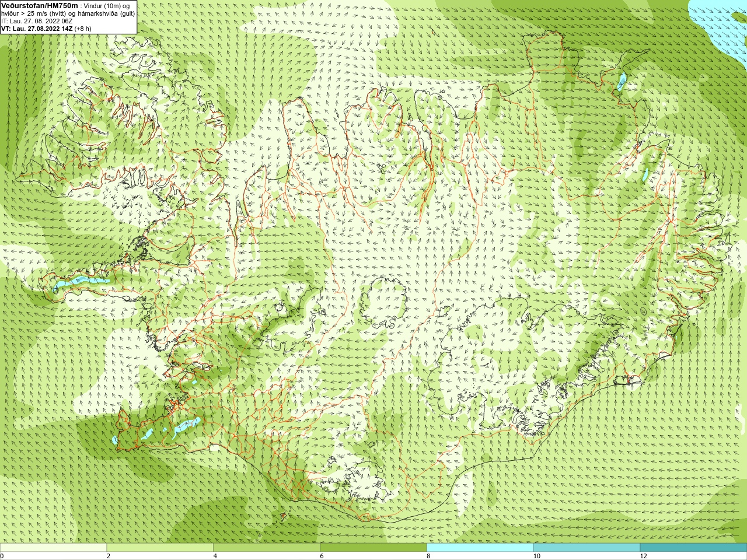This screenshot has width=747, height=560.
Task: Click the "Veðurstofan/HM750m" title text
Action: click(40, 5)
